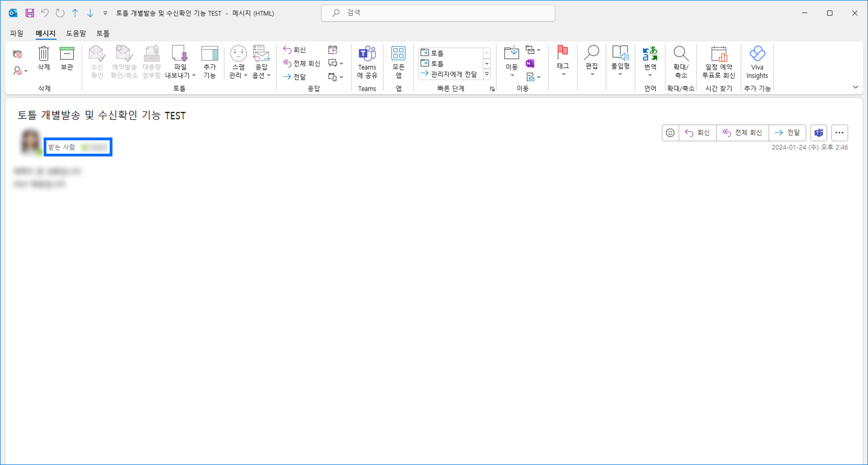Collapse the ribbon with the bottom chevron
Viewport: 868px width, 465px height.
pos(856,87)
